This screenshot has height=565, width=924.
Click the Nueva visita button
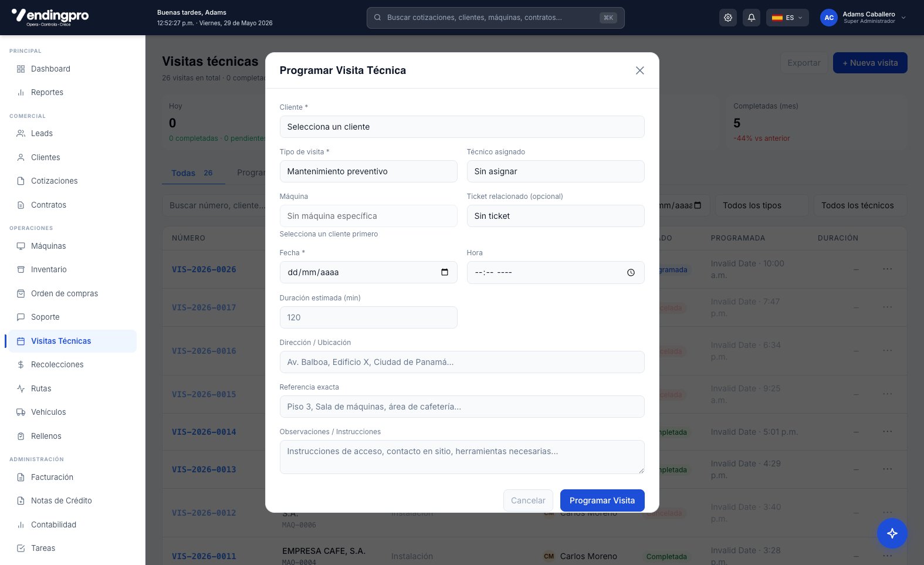pos(870,63)
